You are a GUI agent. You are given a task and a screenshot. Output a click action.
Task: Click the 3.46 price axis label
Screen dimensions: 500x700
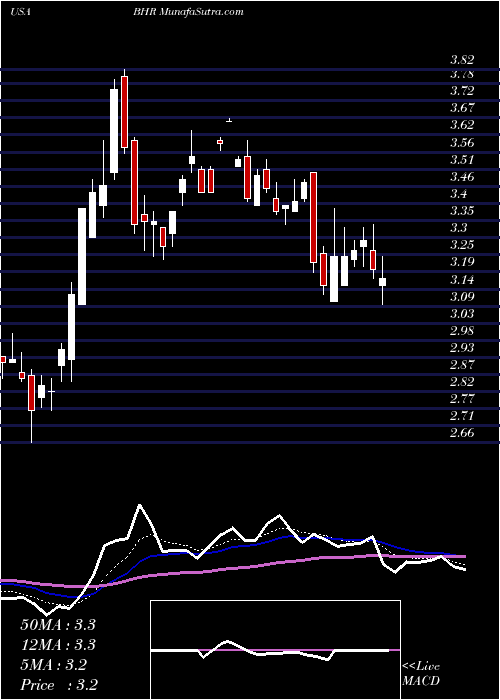[462, 177]
